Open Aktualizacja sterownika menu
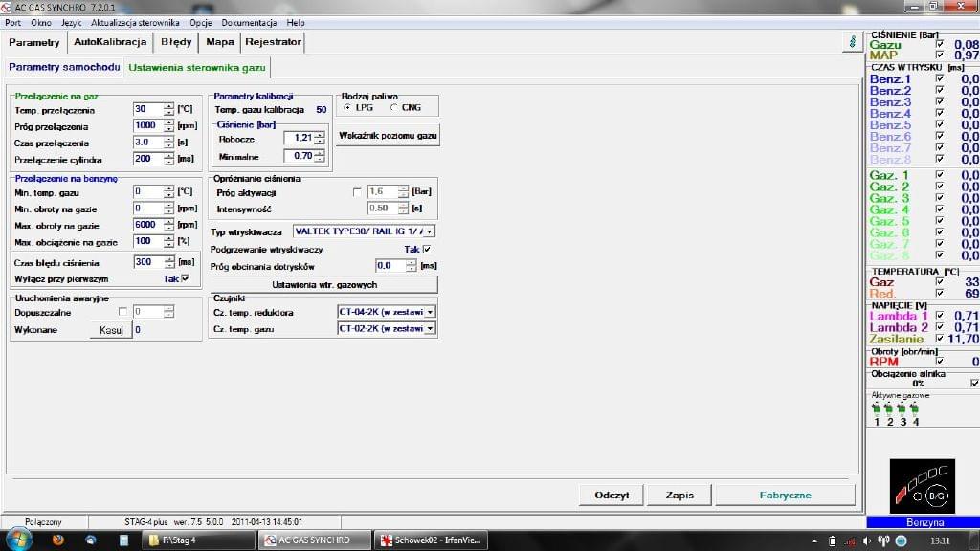The image size is (980, 551). [135, 22]
